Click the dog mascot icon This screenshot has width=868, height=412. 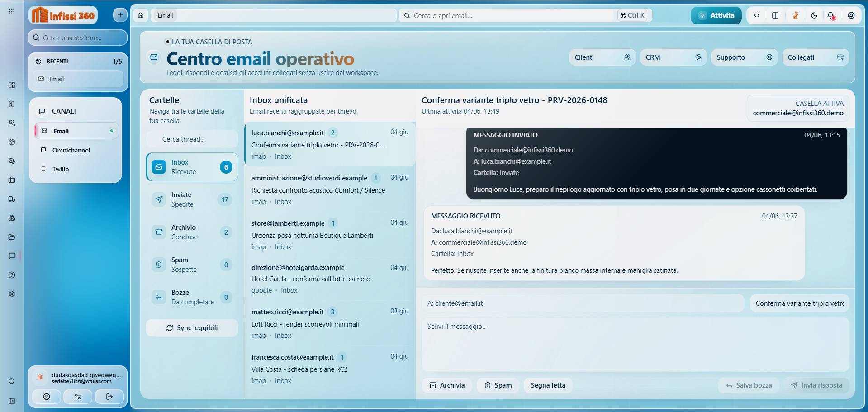(795, 15)
